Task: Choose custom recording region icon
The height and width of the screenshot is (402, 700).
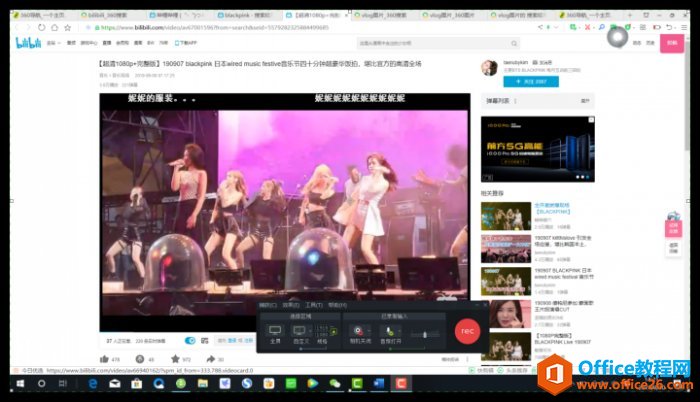Action: pos(300,330)
